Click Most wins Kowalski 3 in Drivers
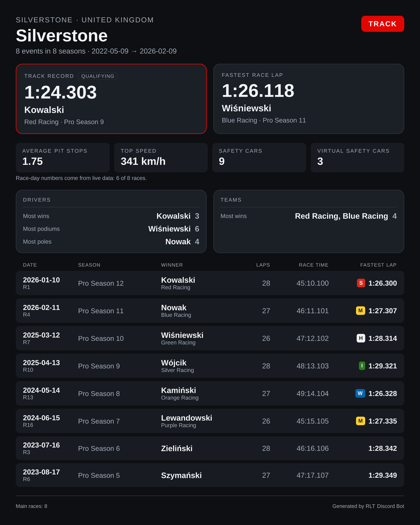Screen dimensions: 420x525 click(x=111, y=216)
